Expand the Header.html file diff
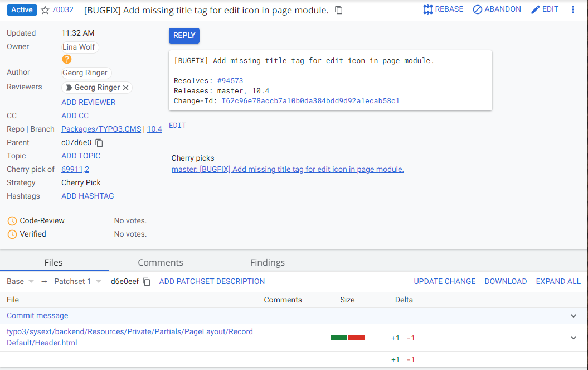Image resolution: width=588 pixels, height=370 pixels. click(x=573, y=338)
